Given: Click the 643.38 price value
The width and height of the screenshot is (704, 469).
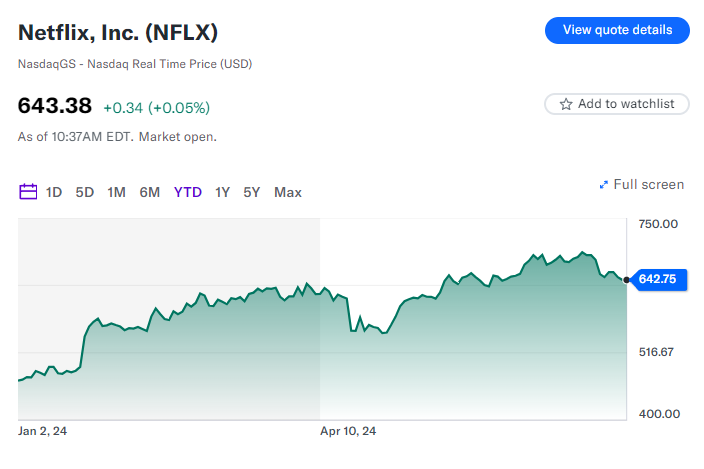Looking at the screenshot, I should click(55, 106).
